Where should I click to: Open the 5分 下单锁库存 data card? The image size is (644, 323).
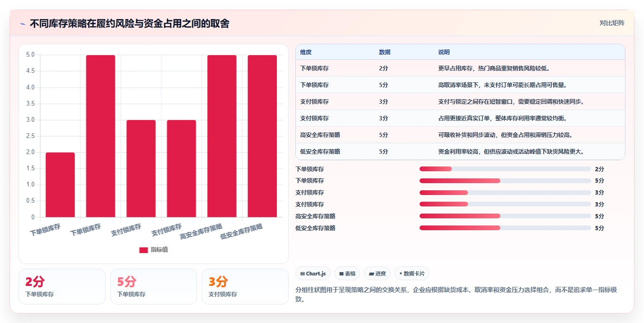tap(154, 286)
